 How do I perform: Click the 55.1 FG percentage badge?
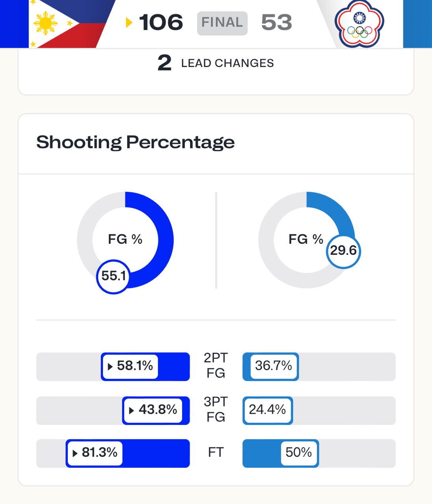point(114,276)
